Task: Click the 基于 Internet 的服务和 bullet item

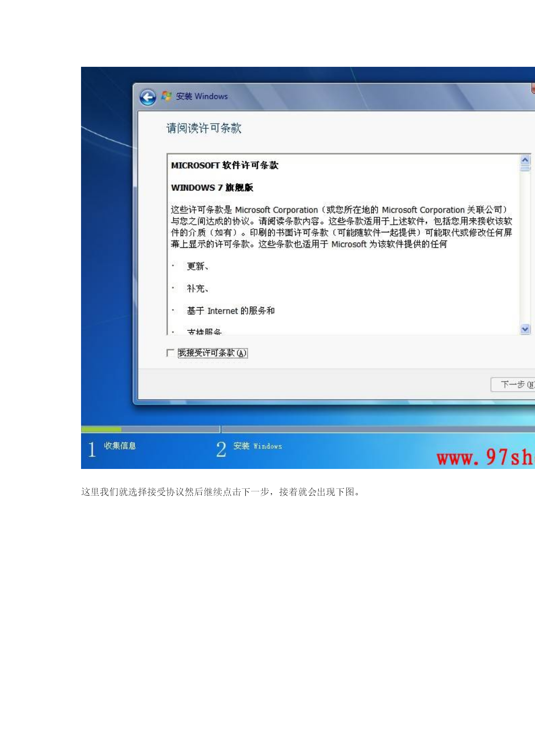Action: tap(231, 311)
